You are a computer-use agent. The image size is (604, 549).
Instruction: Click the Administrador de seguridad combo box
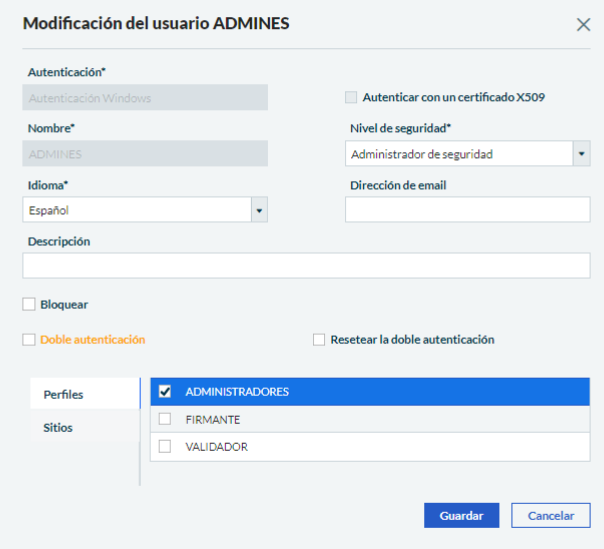pos(458,154)
